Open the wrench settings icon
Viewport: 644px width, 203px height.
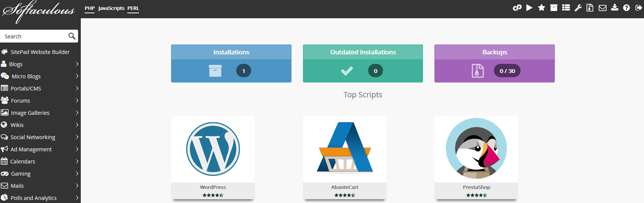point(578,8)
